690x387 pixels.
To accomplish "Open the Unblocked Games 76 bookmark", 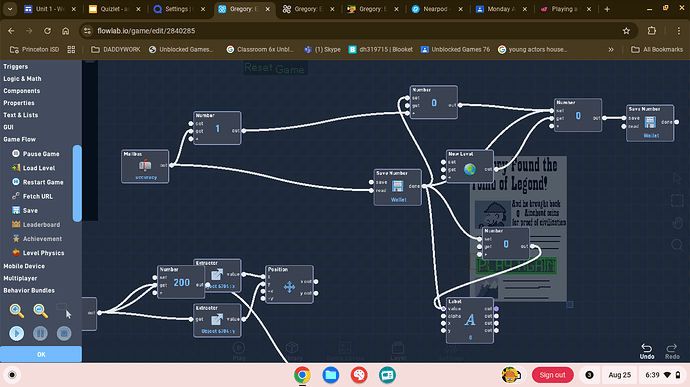I will click(455, 50).
